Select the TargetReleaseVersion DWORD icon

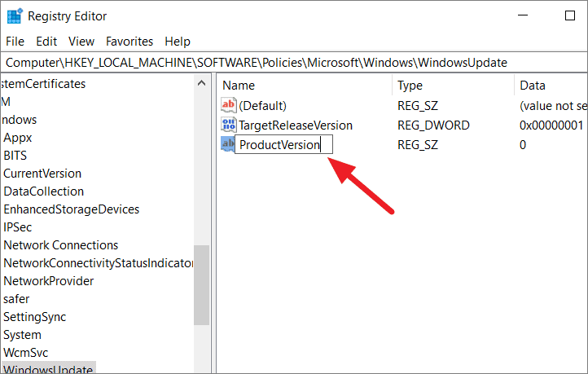[x=228, y=125]
